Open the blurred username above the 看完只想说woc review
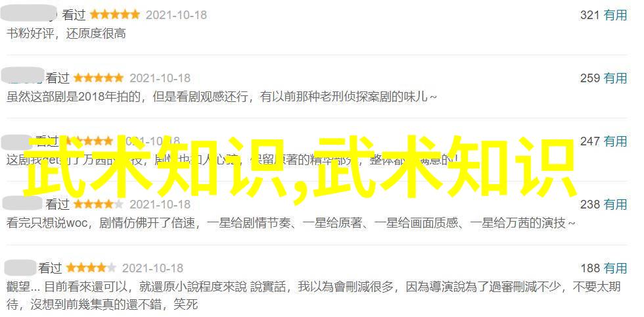The height and width of the screenshot is (317, 644). click(21, 203)
